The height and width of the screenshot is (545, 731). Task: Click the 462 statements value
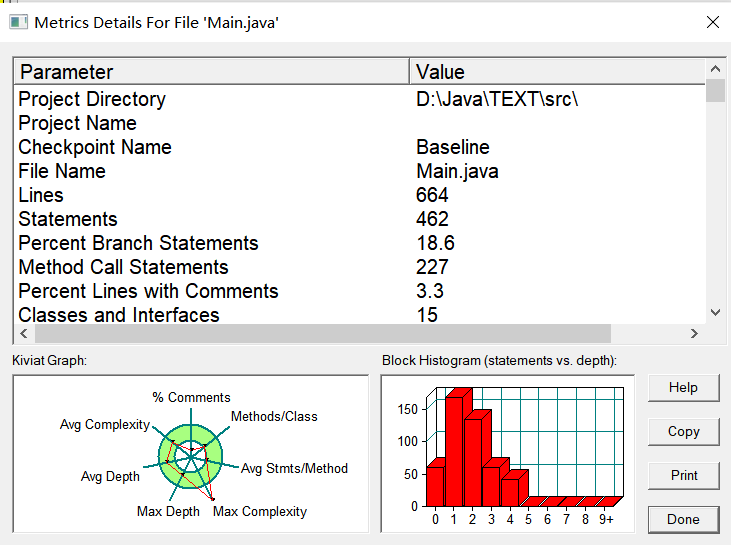(432, 219)
